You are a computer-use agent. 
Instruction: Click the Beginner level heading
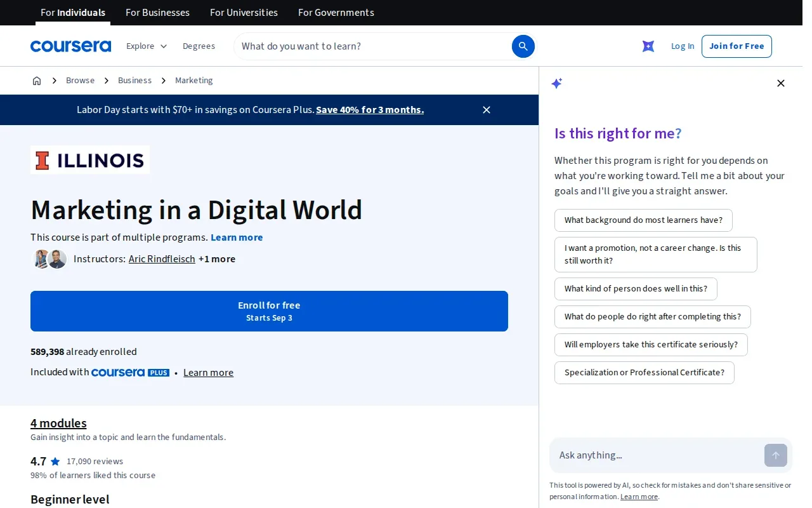click(70, 500)
